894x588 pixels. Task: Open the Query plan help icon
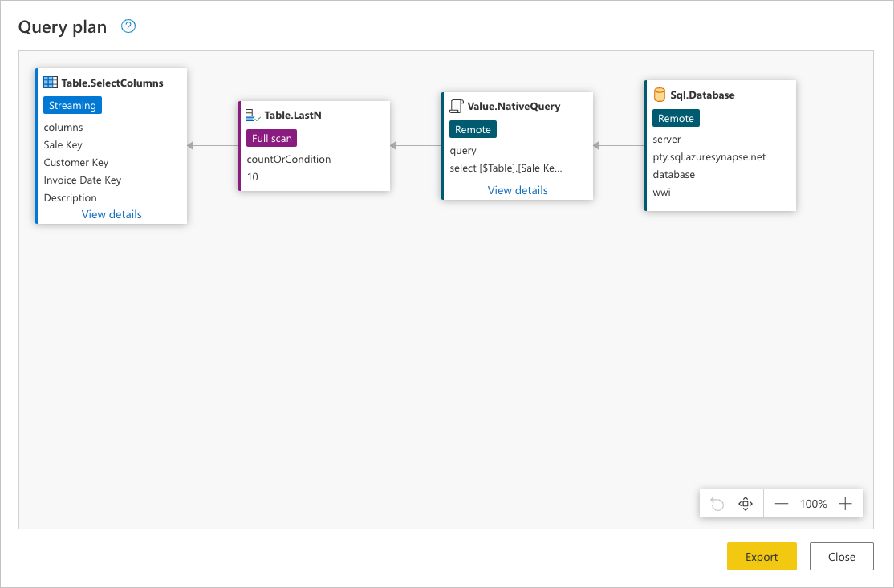coord(128,26)
